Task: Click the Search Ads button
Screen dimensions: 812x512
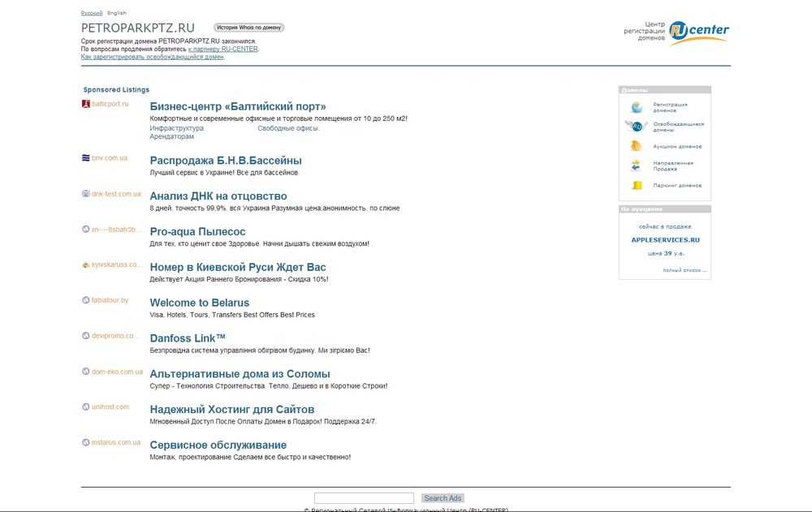Action: click(443, 498)
